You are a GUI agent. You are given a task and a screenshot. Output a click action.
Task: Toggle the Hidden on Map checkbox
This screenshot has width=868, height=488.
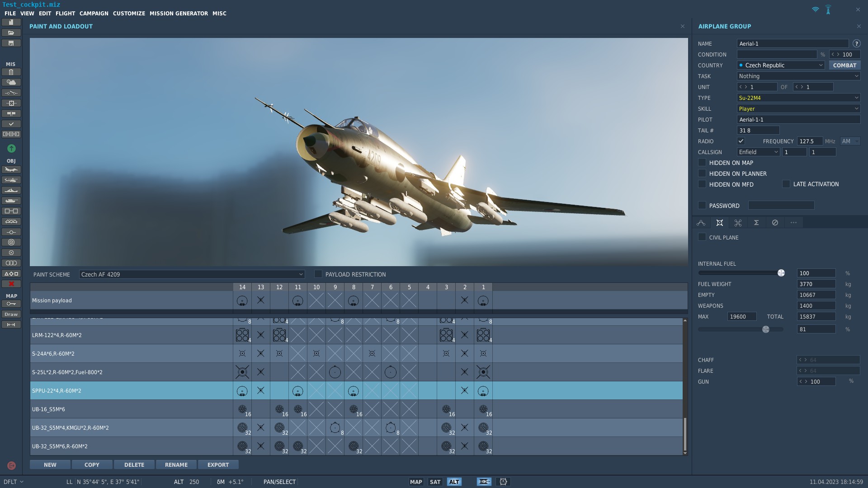pyautogui.click(x=702, y=162)
